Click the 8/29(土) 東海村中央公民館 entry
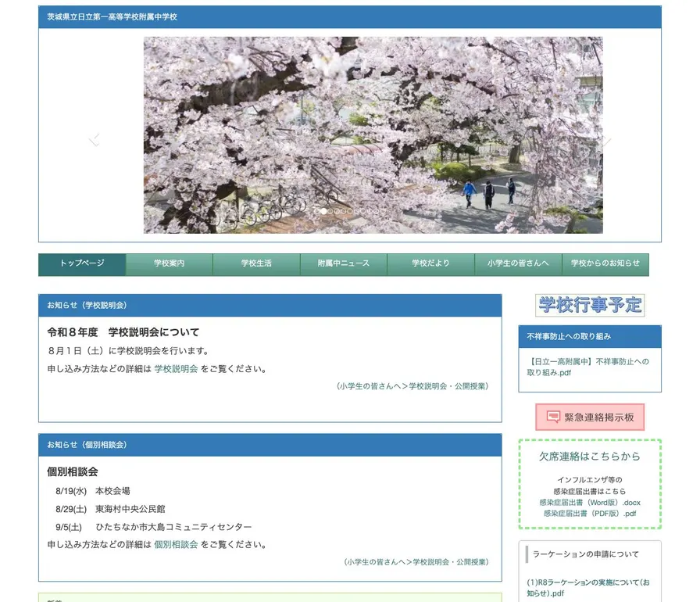Image resolution: width=700 pixels, height=602 pixels. click(110, 509)
